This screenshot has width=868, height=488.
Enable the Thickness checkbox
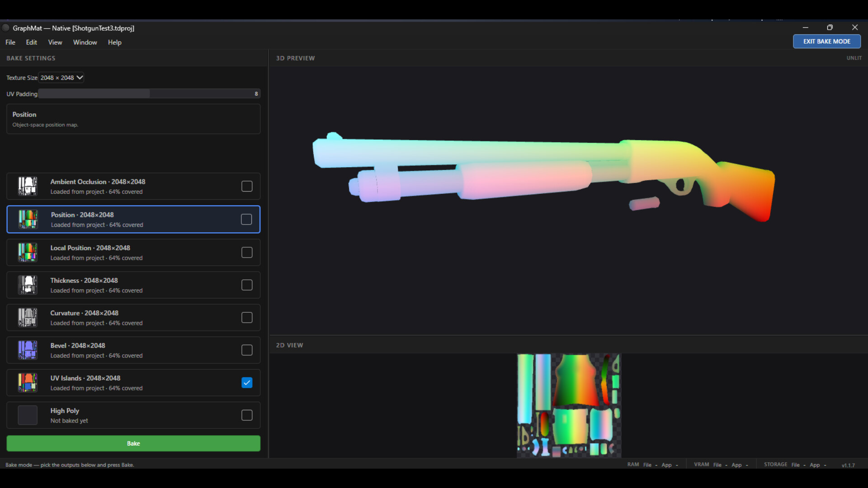[247, 285]
